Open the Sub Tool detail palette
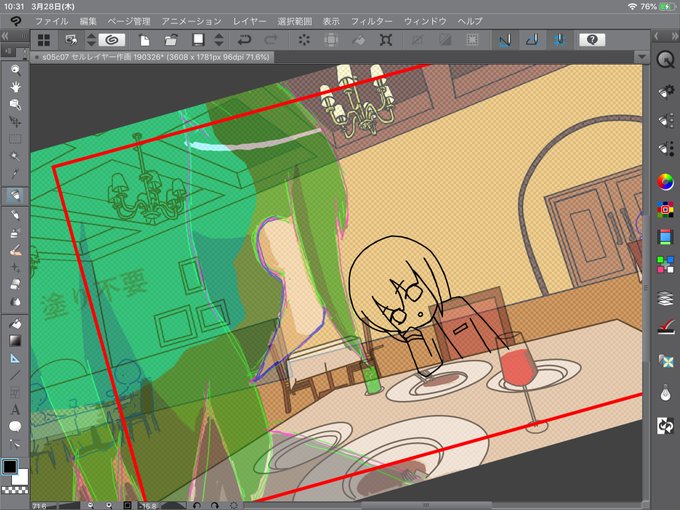The height and width of the screenshot is (510, 680). tap(665, 92)
